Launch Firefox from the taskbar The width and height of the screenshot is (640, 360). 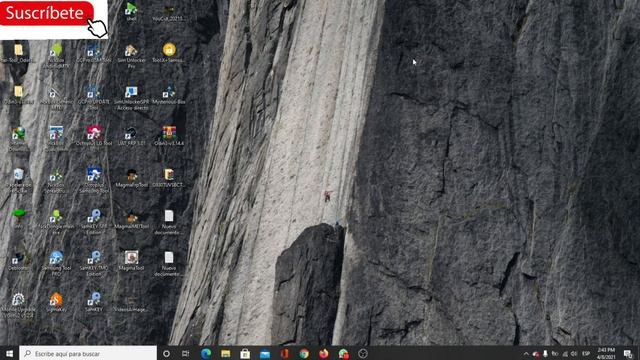point(324,353)
